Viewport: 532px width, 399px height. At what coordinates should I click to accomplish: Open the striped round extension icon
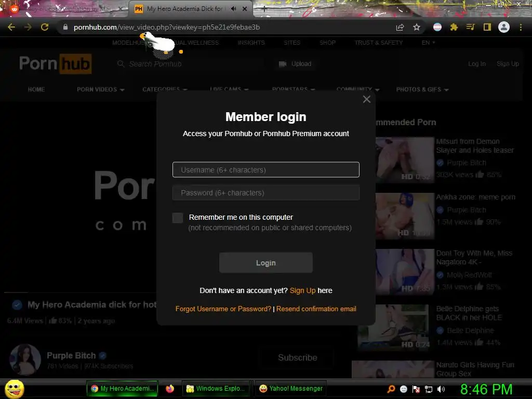tap(437, 27)
